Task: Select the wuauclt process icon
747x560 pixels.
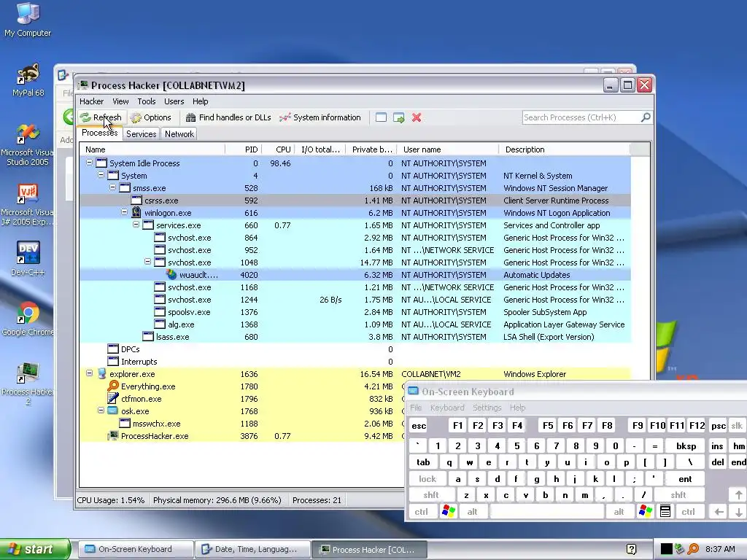Action: pos(171,275)
